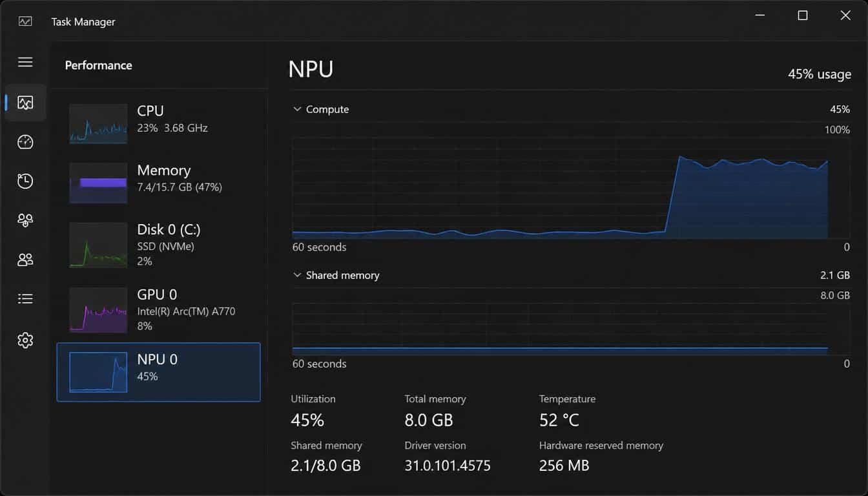Click the Temperature 52 °C value

pos(559,420)
